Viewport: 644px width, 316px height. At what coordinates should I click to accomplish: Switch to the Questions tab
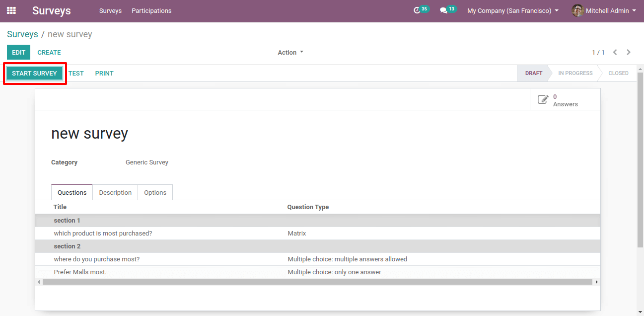coord(72,192)
